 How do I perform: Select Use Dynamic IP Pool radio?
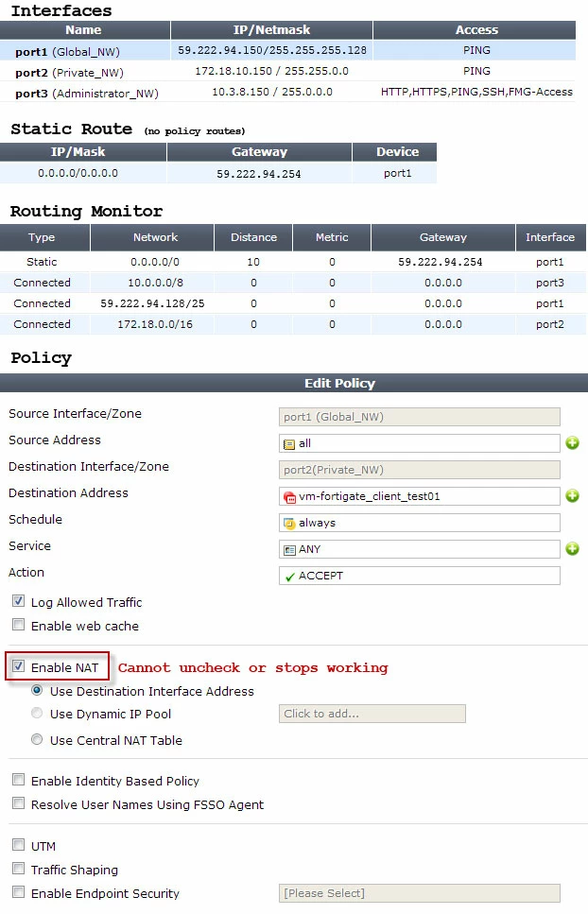point(37,713)
